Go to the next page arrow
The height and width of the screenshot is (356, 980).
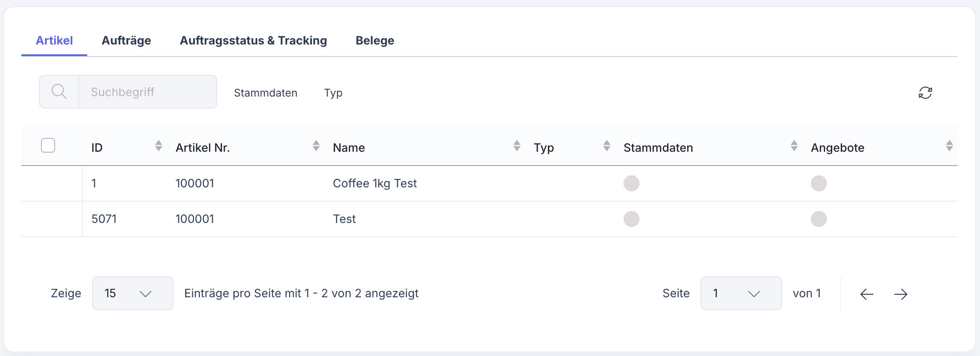[900, 294]
